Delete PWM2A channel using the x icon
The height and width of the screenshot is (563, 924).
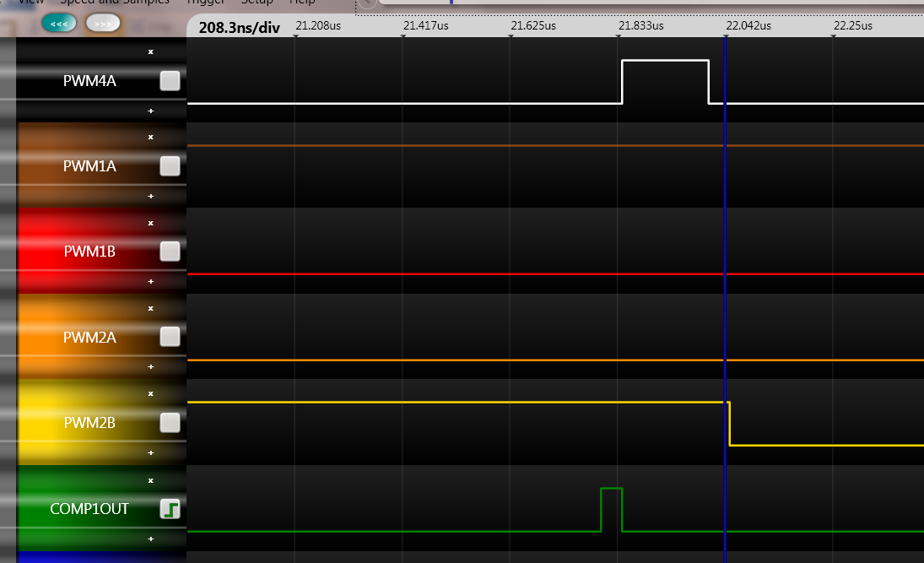(x=150, y=308)
